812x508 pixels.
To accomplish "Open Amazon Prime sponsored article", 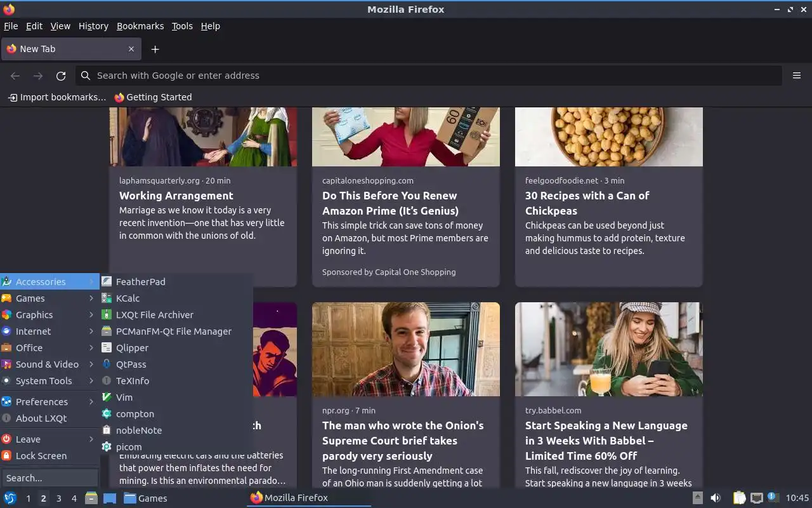I will 390,203.
